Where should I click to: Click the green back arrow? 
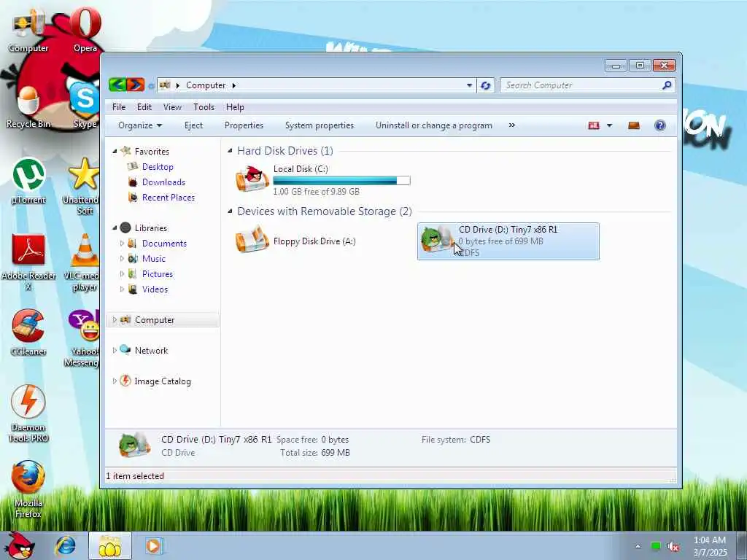117,85
